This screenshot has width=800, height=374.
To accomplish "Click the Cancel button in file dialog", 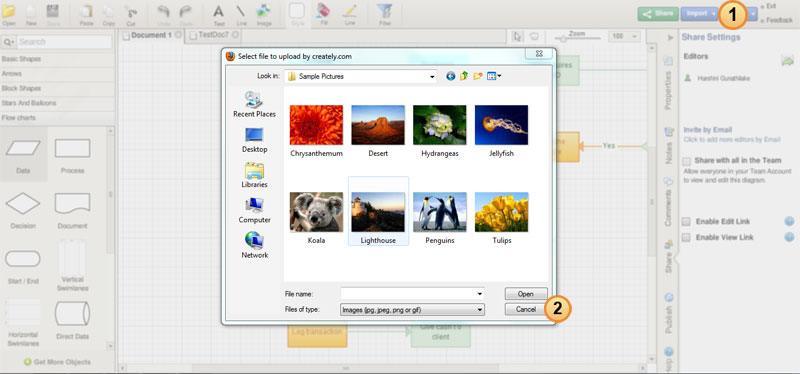I will 526,309.
